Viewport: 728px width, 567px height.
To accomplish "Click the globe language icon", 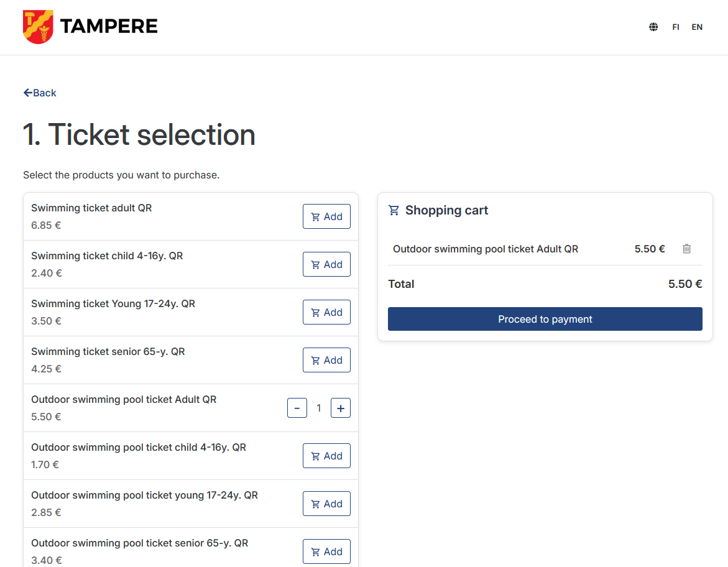I will (x=653, y=27).
